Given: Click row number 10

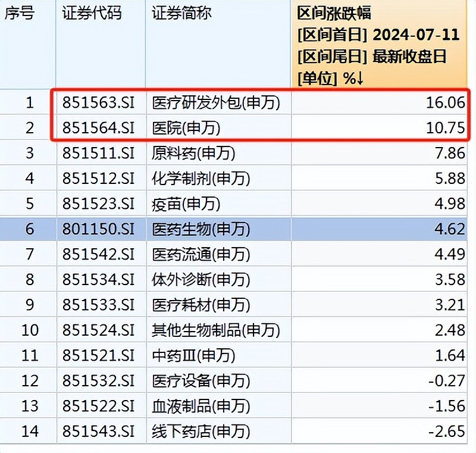Looking at the screenshot, I should 30,330.
